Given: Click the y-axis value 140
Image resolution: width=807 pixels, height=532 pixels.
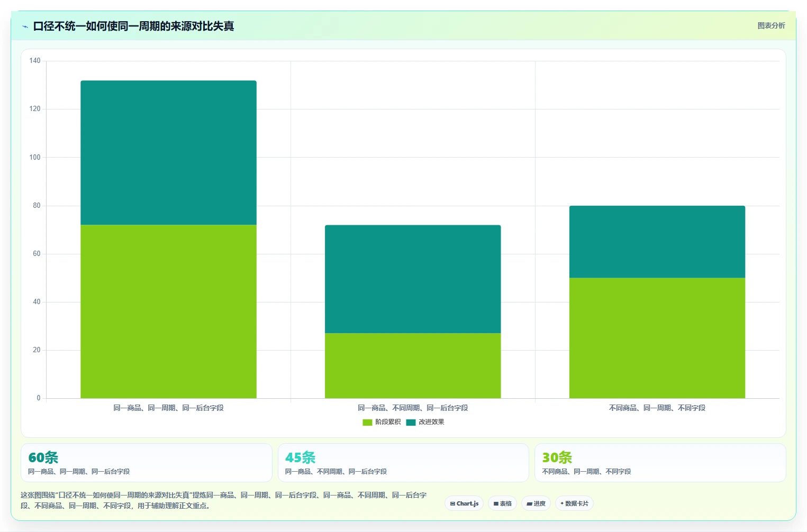Looking at the screenshot, I should point(35,61).
